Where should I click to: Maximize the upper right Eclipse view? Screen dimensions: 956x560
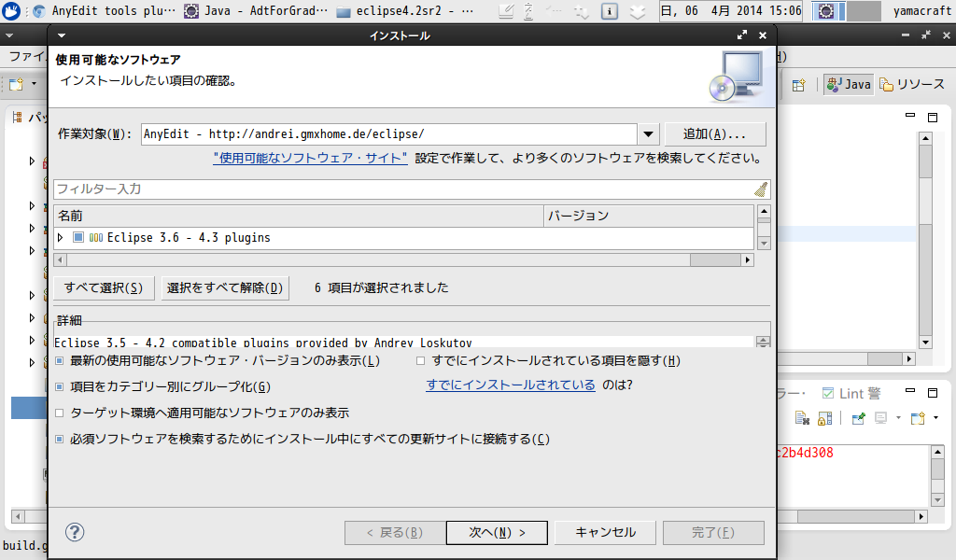click(x=933, y=118)
